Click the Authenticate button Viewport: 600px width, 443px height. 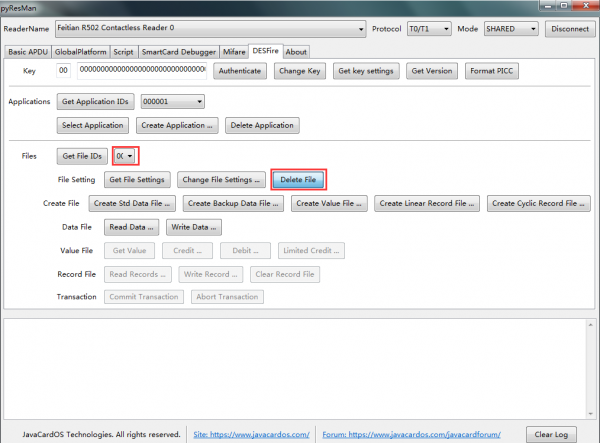tap(240, 71)
